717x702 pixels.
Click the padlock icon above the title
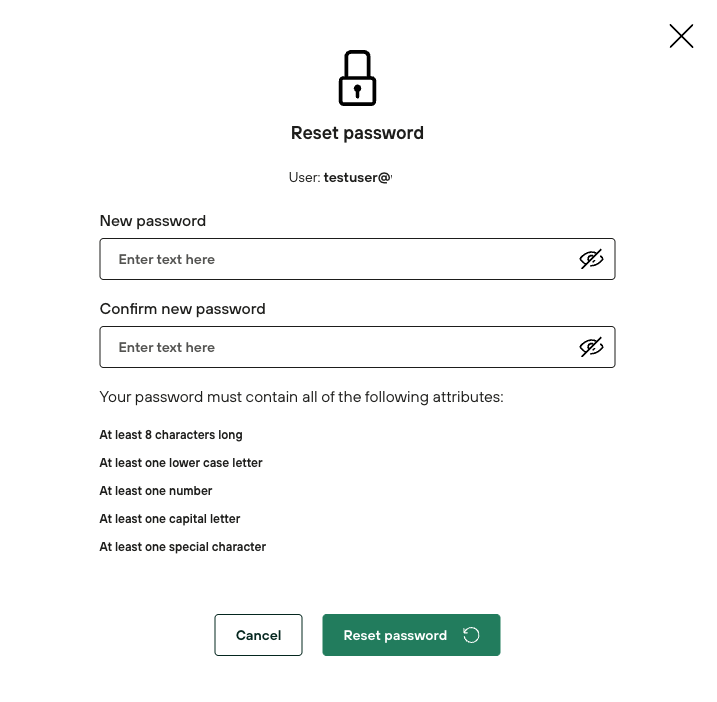(x=357, y=78)
